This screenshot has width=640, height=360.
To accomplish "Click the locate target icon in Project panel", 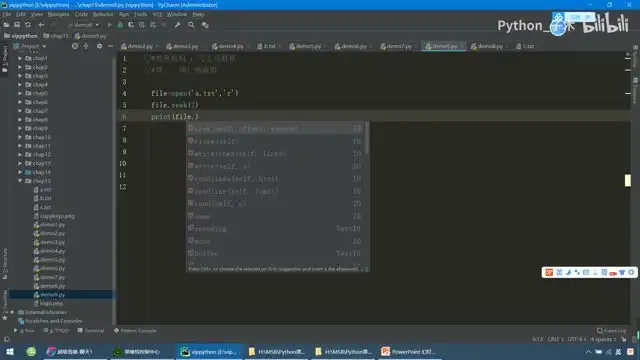I will tap(75, 46).
